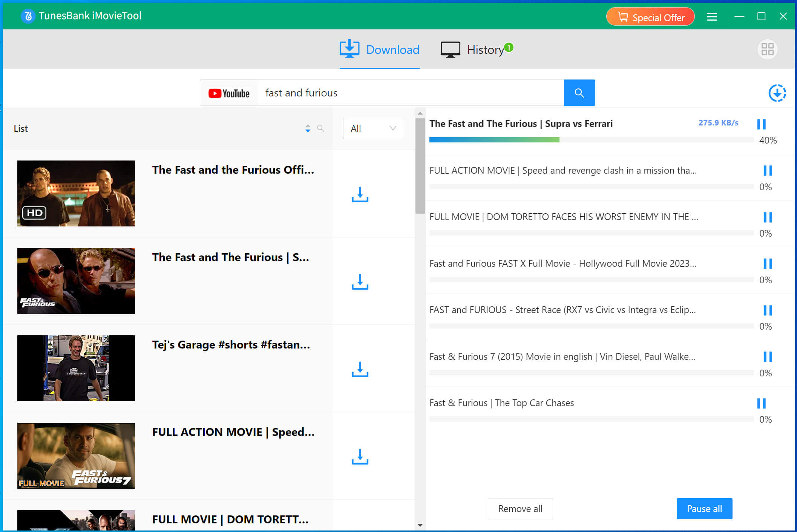Open The Fast and the Furious Offi... HD thumbnail
Image resolution: width=797 pixels, height=532 pixels.
tap(76, 193)
